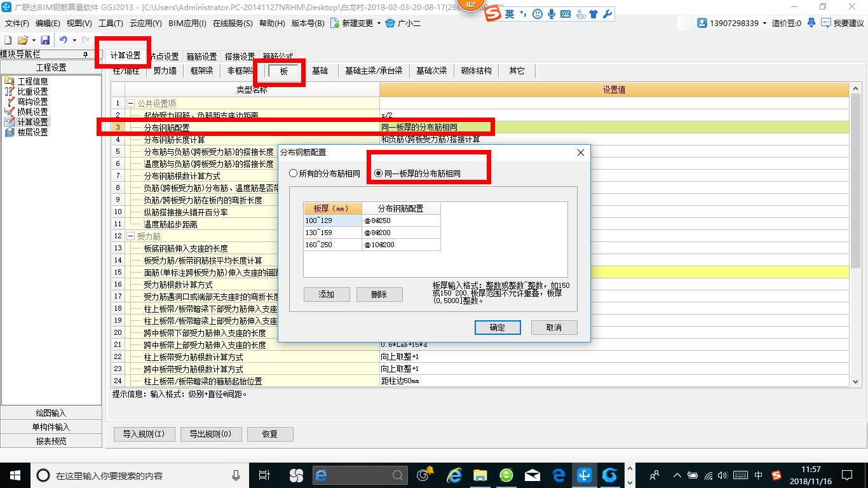Click the Open folder toolbar icon
The width and height of the screenshot is (868, 488).
click(22, 40)
